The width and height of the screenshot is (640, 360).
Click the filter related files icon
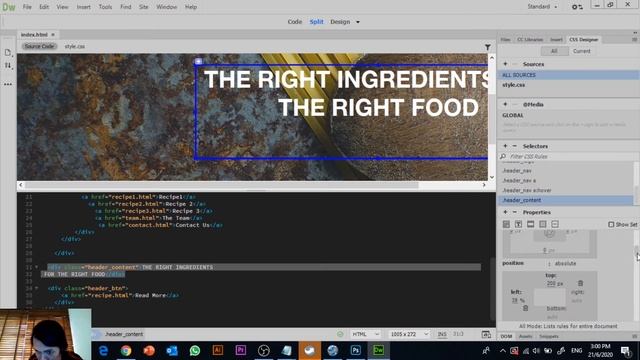(x=488, y=47)
